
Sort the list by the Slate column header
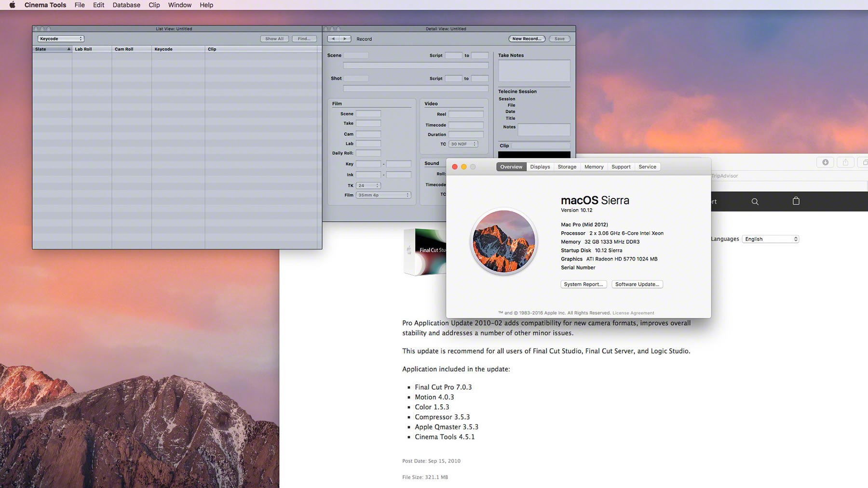click(52, 49)
